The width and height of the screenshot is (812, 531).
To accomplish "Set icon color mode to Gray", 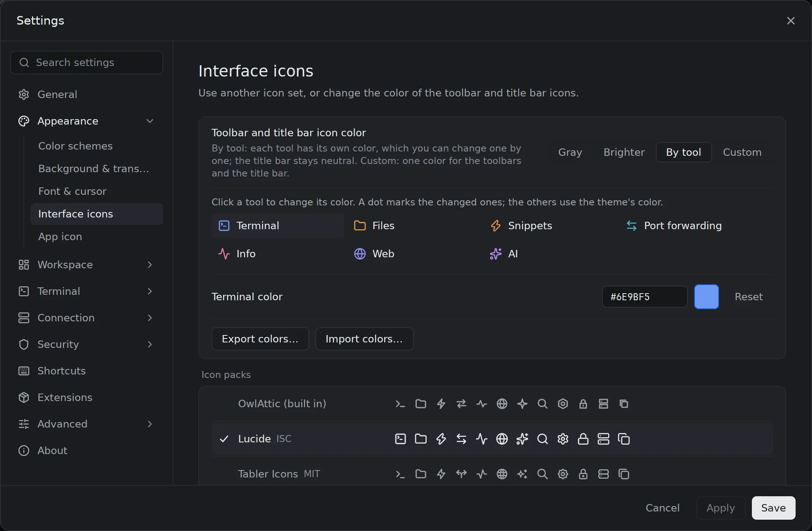I will (570, 152).
